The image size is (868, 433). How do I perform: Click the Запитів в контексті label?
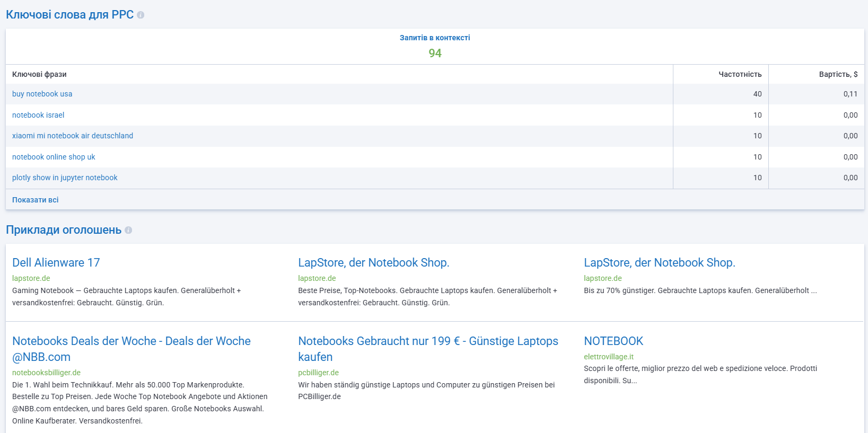point(435,38)
